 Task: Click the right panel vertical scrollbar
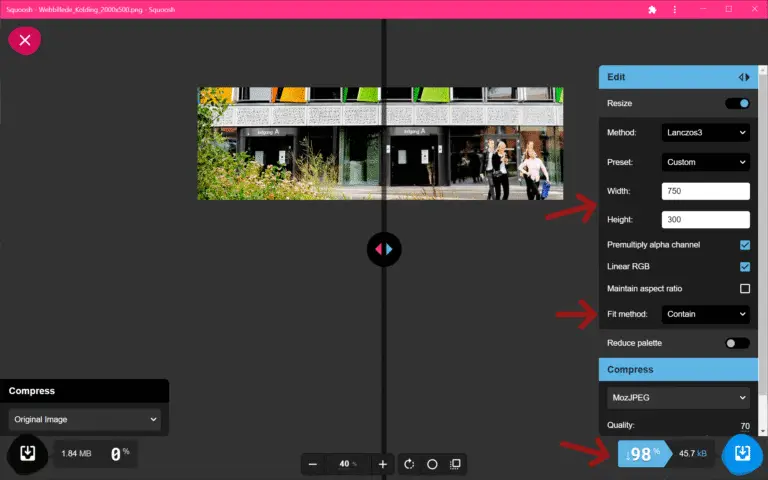click(x=763, y=250)
